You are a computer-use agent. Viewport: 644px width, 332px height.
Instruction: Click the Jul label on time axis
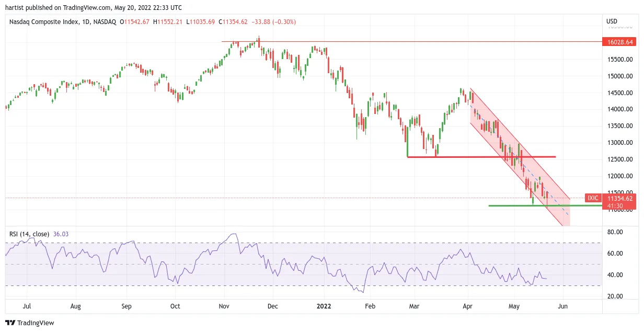28,306
